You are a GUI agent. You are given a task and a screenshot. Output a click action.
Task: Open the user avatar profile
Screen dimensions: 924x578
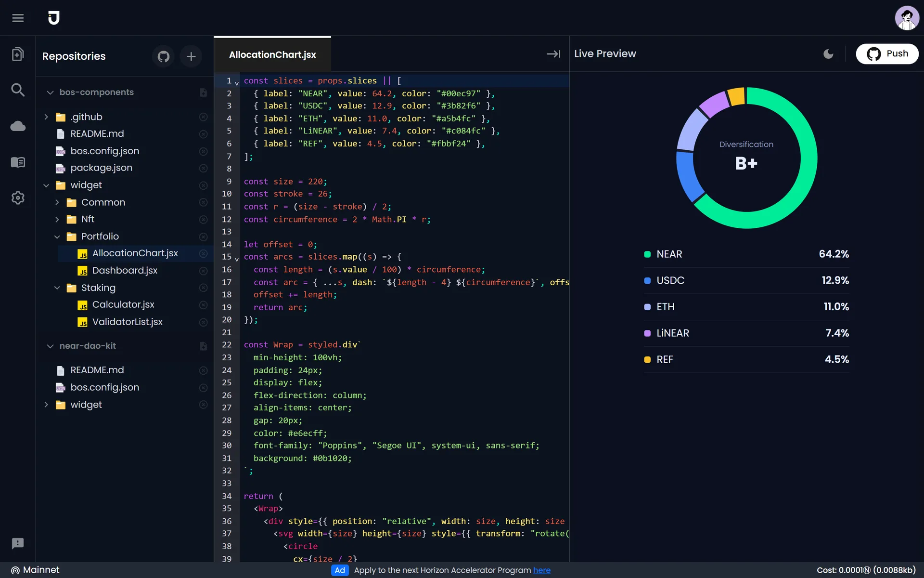click(x=907, y=18)
